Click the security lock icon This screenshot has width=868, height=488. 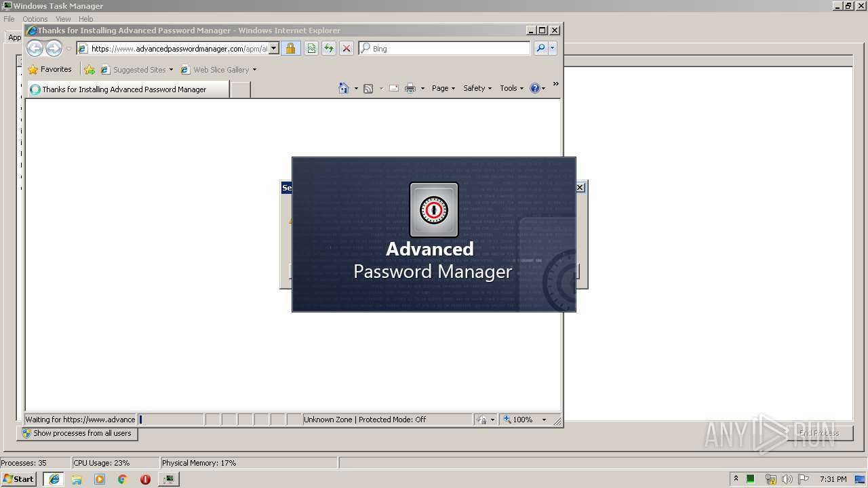290,48
